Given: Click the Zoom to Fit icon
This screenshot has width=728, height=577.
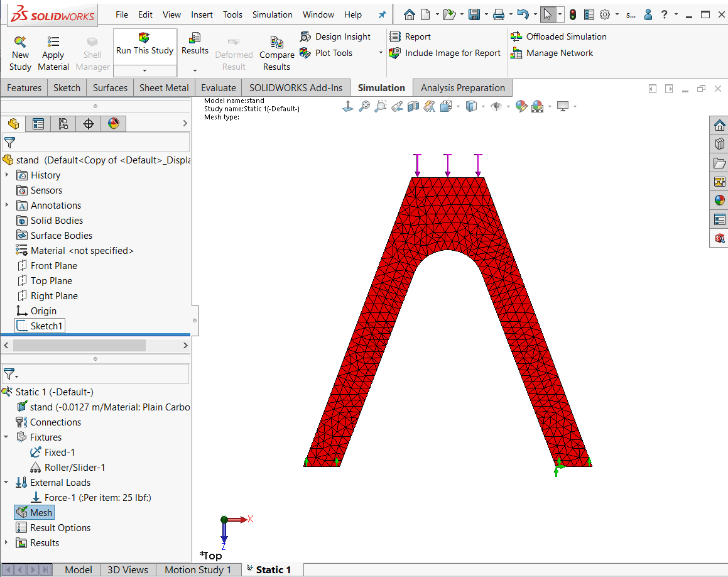Looking at the screenshot, I should tap(364, 107).
